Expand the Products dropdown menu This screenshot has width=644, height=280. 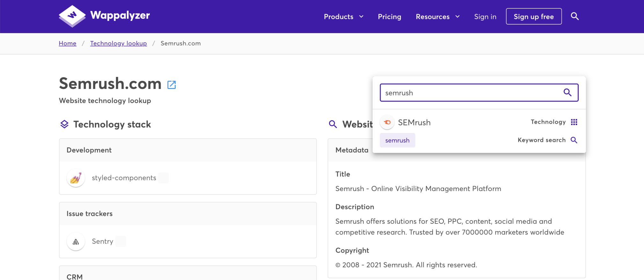click(x=344, y=17)
